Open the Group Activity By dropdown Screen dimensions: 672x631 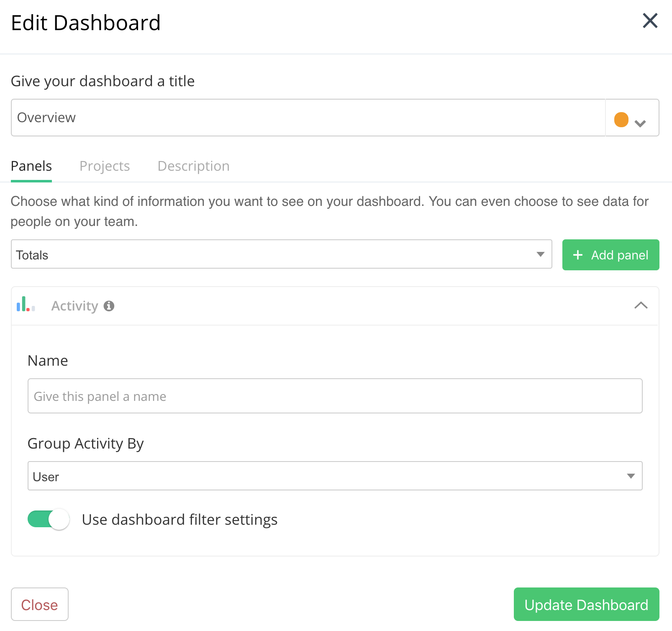[335, 476]
